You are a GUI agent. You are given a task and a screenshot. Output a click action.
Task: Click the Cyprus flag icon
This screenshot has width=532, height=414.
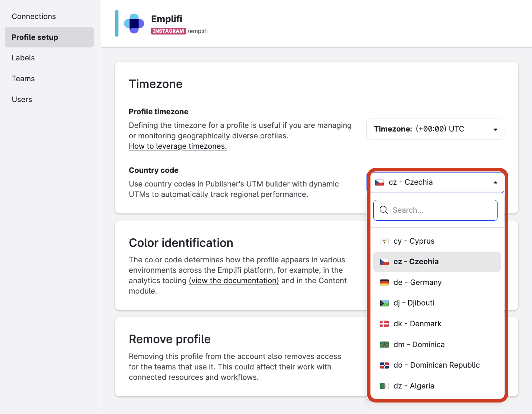(x=384, y=241)
